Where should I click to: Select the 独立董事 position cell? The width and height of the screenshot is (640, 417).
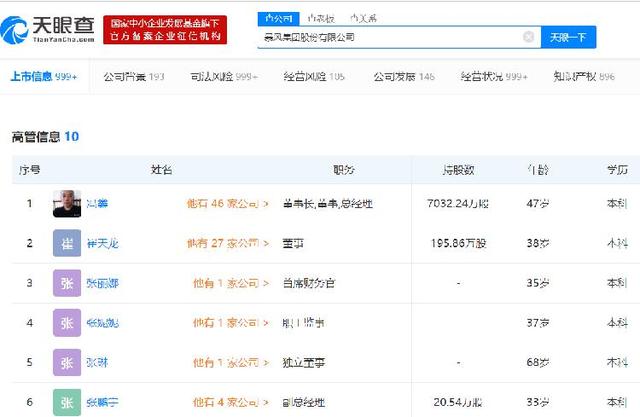click(303, 362)
